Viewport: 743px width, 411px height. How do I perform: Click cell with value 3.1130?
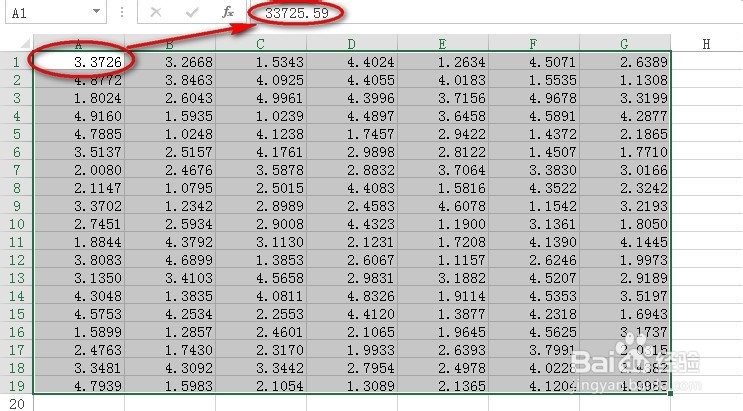point(261,242)
